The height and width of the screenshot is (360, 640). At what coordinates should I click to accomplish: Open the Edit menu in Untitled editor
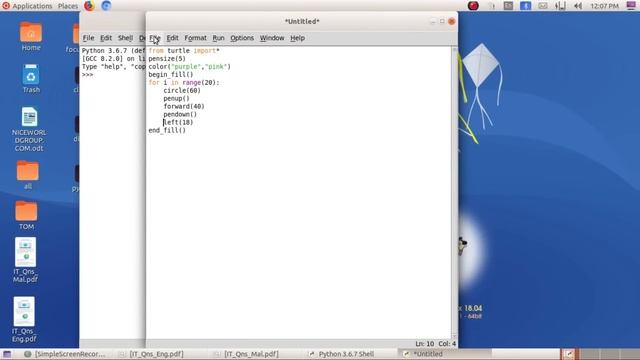pyautogui.click(x=172, y=38)
